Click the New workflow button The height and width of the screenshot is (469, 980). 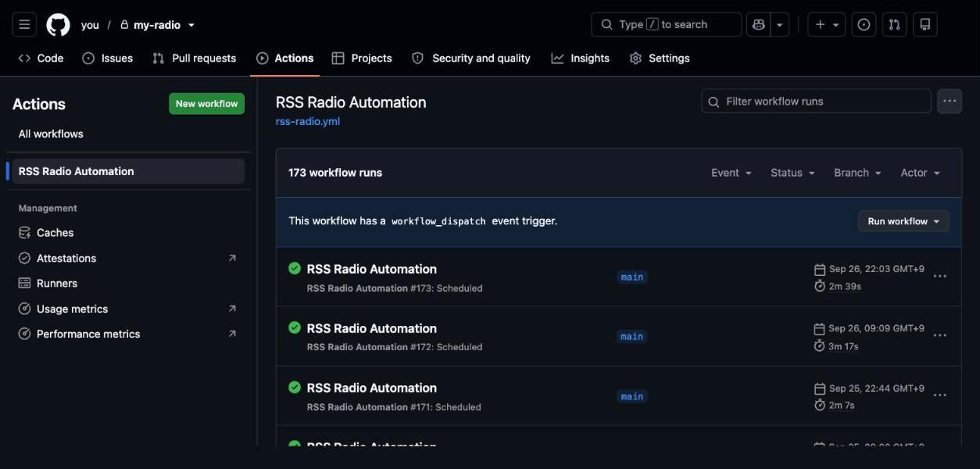pyautogui.click(x=206, y=104)
